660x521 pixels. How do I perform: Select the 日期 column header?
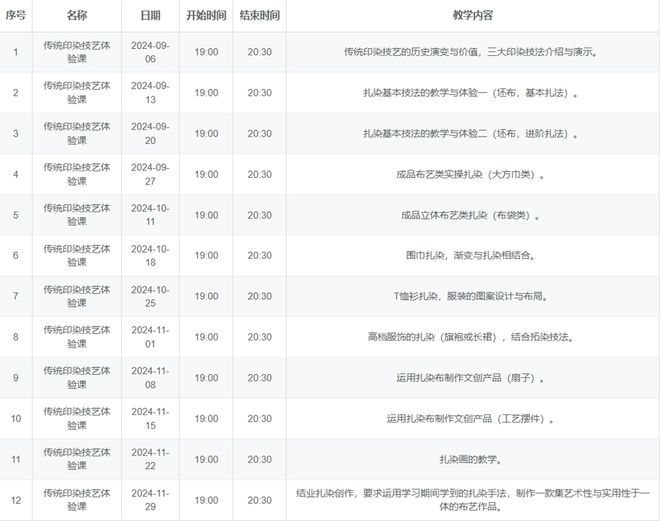(x=150, y=17)
